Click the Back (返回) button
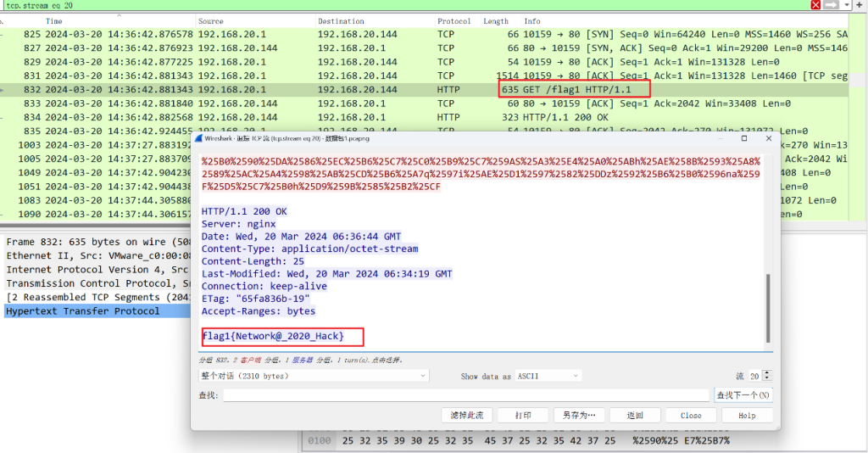 coord(635,416)
